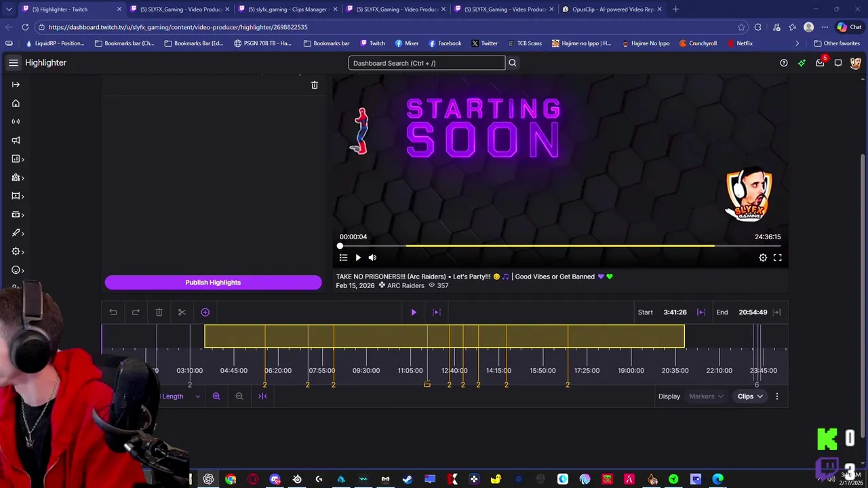Expand the smiley face sidebar section
The image size is (868, 488).
click(x=18, y=270)
